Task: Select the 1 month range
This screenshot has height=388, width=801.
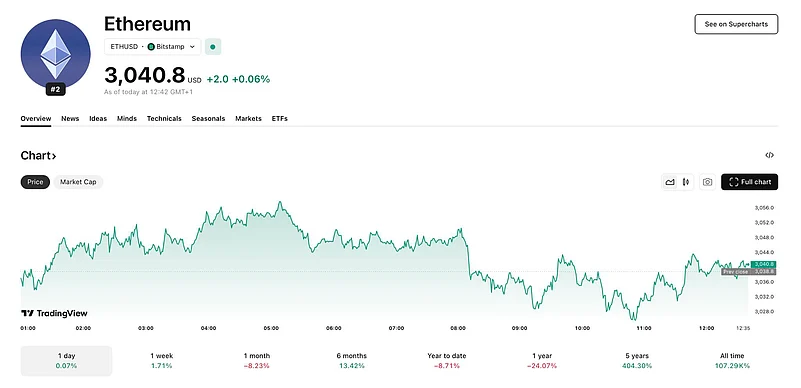Action: pos(257,361)
